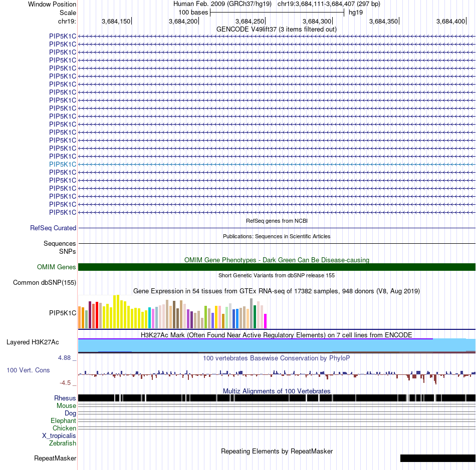Click the dark green OMIM Genes bar
476x470 pixels.
(277, 267)
